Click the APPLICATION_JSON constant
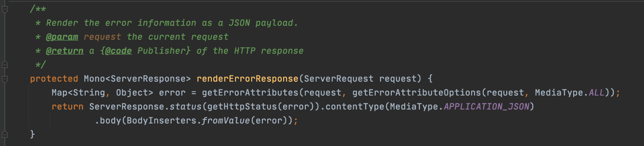Screen dimensions: 644x146 (x=487, y=106)
